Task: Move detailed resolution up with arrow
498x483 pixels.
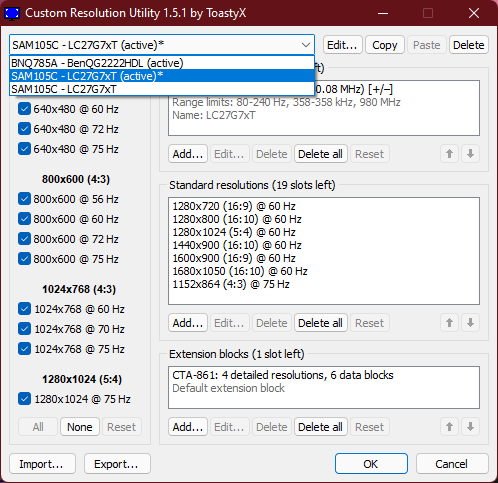Action: tap(449, 154)
